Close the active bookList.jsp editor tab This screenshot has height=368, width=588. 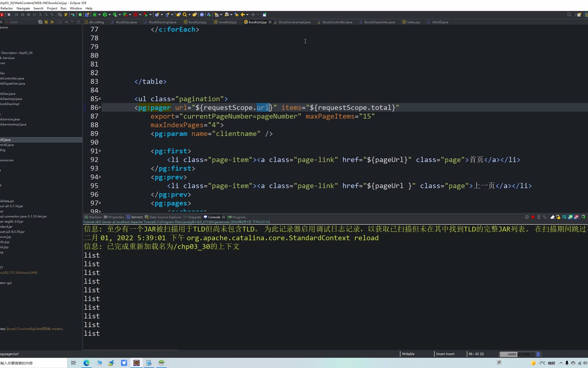pyautogui.click(x=270, y=22)
